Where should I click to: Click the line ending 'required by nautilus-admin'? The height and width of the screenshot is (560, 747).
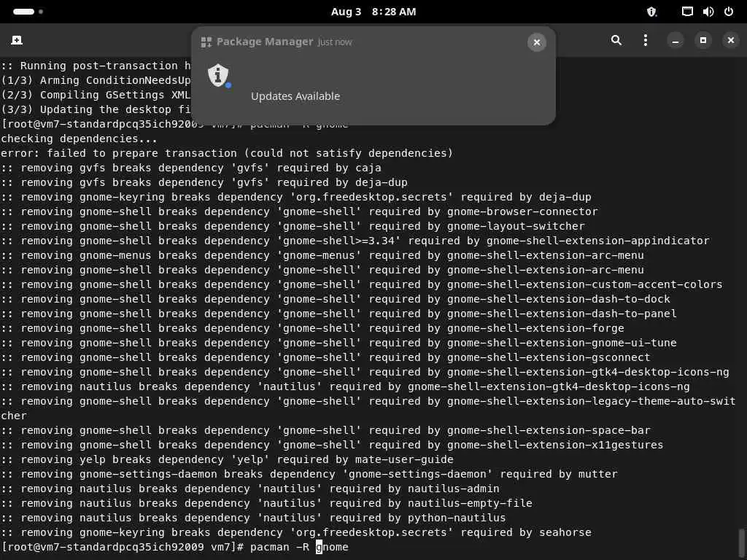coord(250,489)
